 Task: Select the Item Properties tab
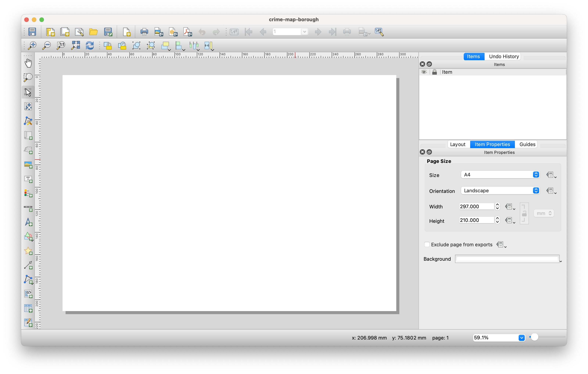(x=492, y=144)
